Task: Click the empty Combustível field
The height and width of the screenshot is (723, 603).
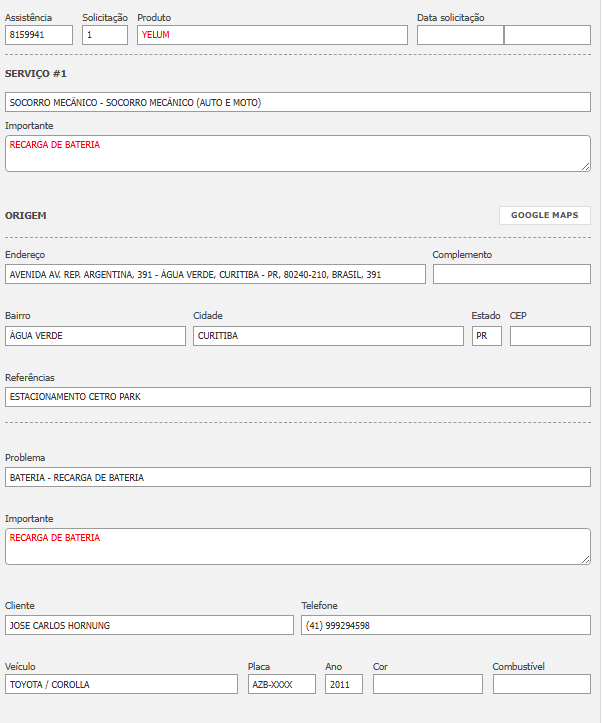Action: 541,684
